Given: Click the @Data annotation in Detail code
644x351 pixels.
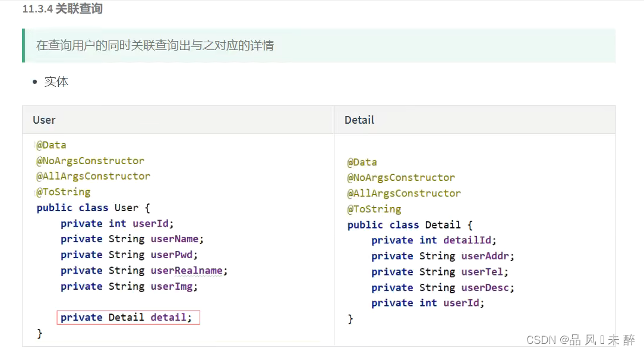Looking at the screenshot, I should click(x=362, y=162).
